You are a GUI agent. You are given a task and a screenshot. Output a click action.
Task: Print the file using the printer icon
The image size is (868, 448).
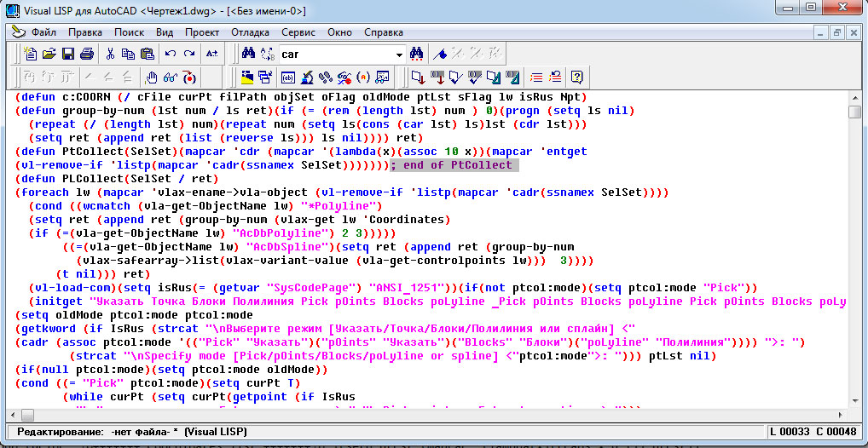(86, 54)
